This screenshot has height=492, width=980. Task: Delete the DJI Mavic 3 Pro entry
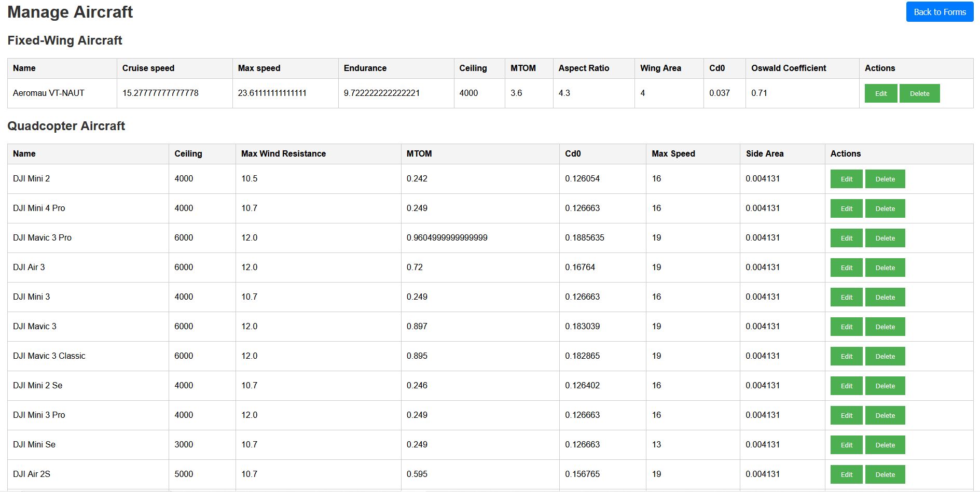click(x=885, y=237)
